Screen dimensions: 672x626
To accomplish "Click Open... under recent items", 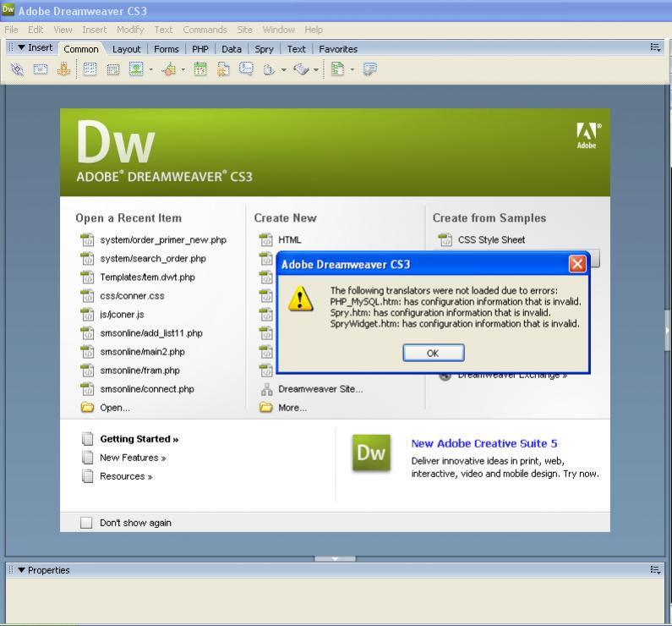I will point(115,408).
